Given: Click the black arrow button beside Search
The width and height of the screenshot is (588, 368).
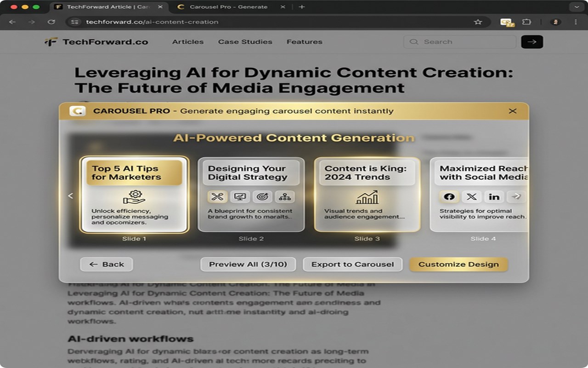Looking at the screenshot, I should point(532,42).
